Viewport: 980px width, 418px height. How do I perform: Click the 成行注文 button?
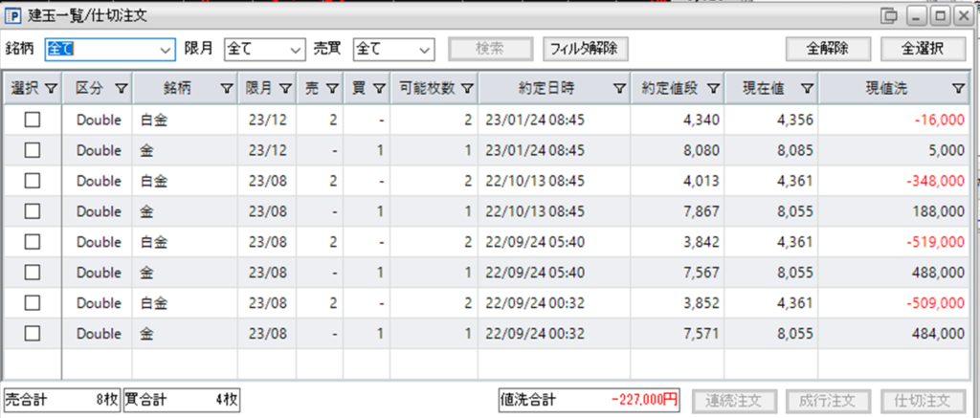coord(828,401)
